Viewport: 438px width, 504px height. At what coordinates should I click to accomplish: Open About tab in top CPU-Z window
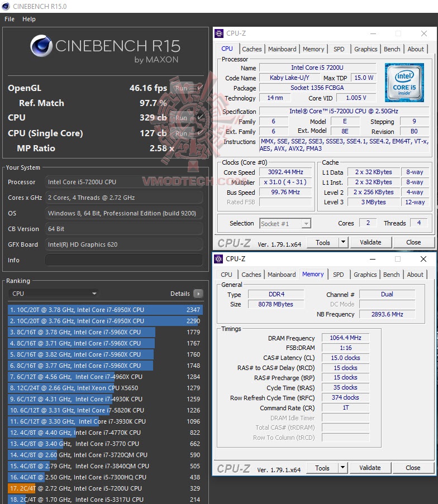[x=416, y=49]
